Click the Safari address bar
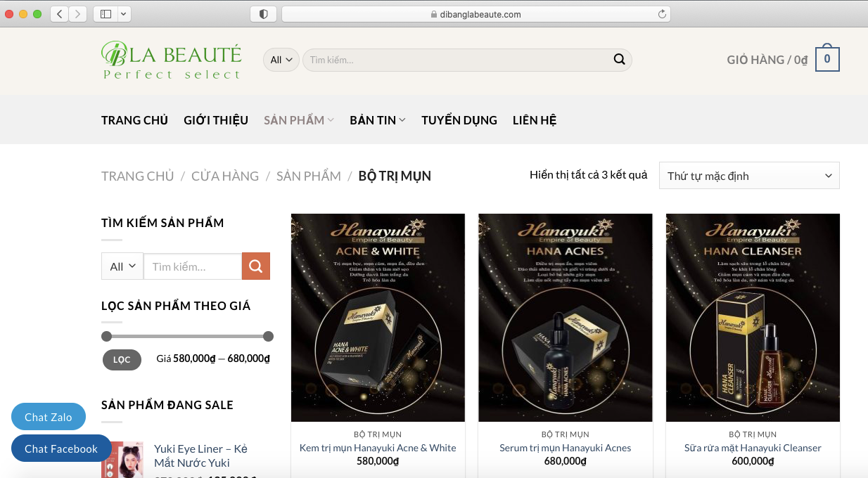The width and height of the screenshot is (868, 478). click(476, 14)
